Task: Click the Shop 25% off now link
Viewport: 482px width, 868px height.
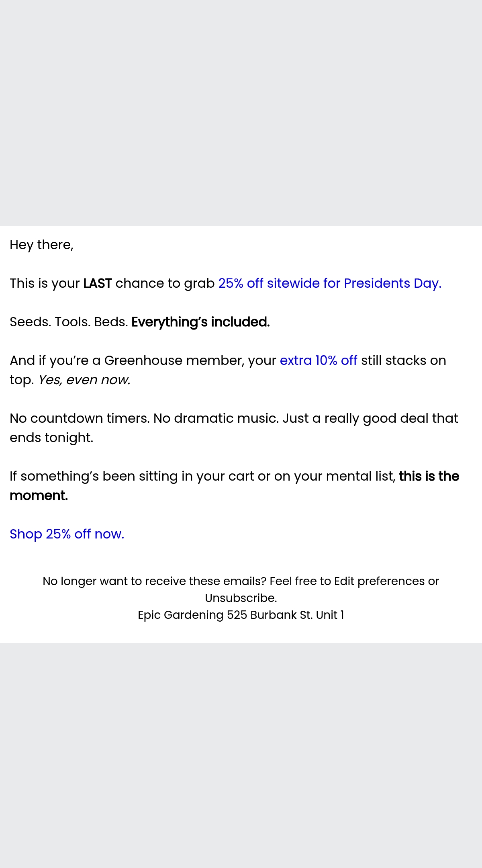Action: [x=67, y=534]
